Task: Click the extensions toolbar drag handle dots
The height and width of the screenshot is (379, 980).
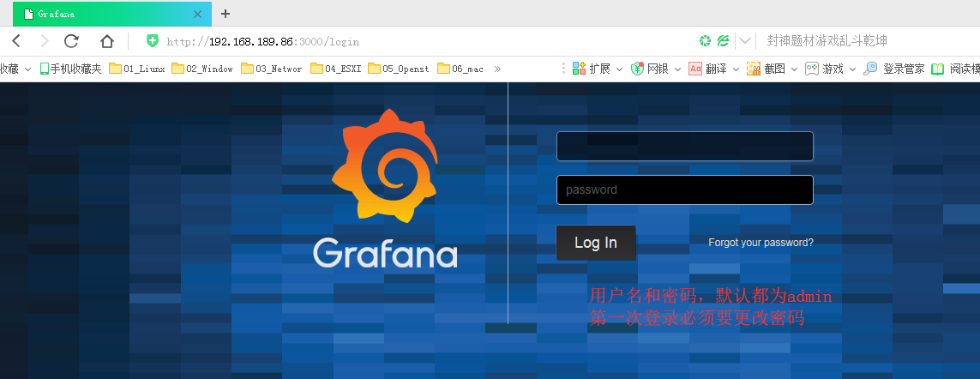Action: pos(563,69)
